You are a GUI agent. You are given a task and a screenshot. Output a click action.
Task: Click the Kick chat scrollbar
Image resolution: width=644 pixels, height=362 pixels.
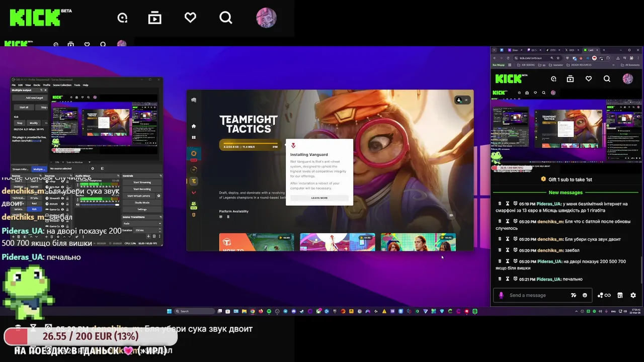[642, 270]
